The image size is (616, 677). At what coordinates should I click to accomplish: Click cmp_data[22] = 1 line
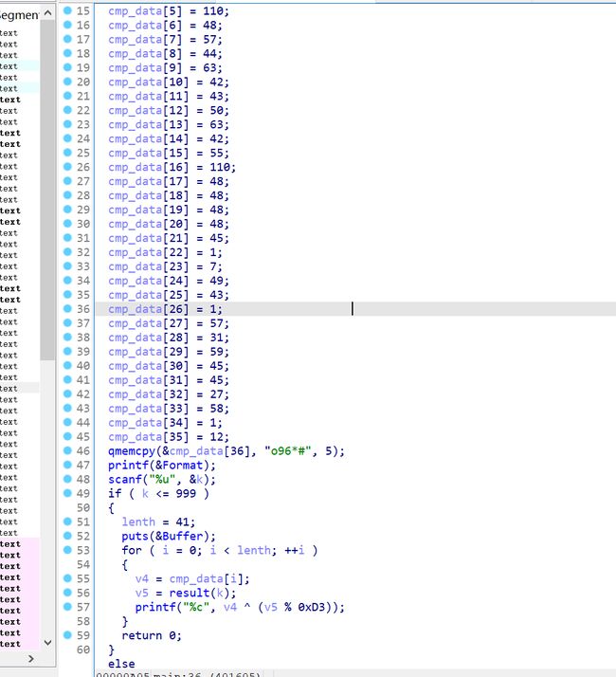[165, 252]
